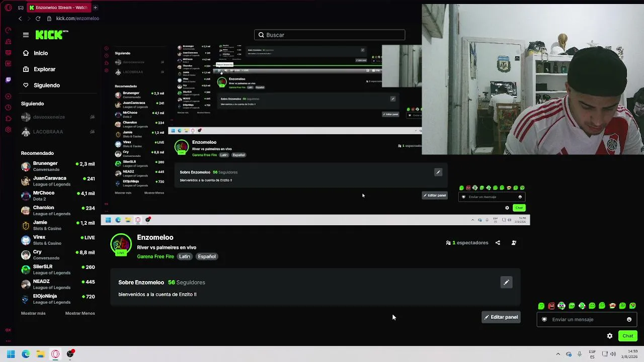Expand the hidden system tray icons chevron

558,354
